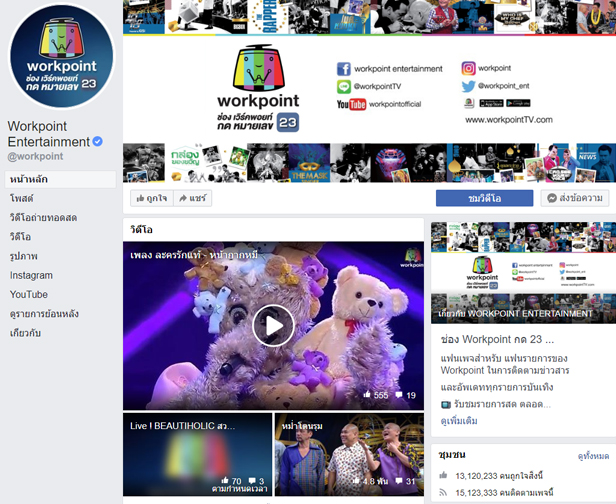Go to the วิดีโอ sidebar entry
The height and width of the screenshot is (504, 616).
[x=20, y=237]
